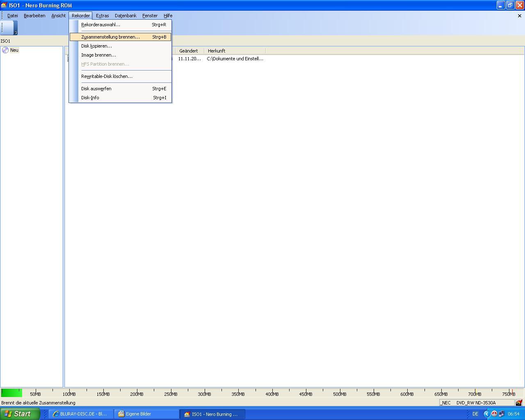Click the Nero burn icon in status bar
The width and height of the screenshot is (525, 420).
(x=519, y=403)
